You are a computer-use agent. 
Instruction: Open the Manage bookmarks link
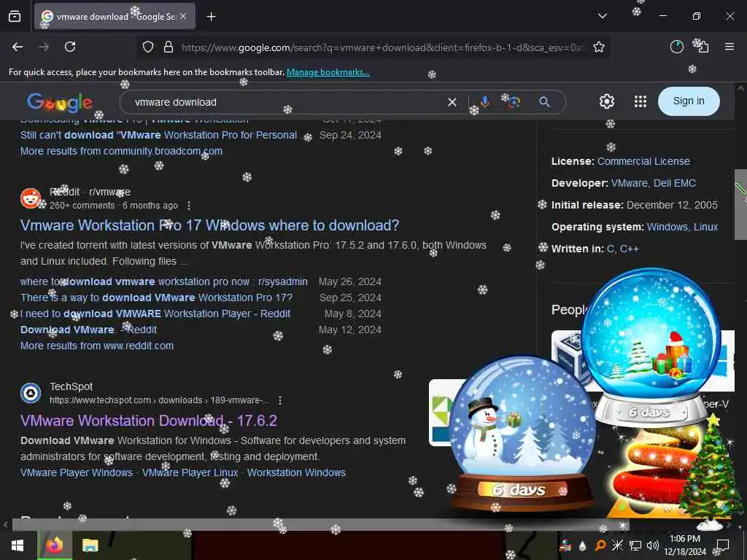coord(328,72)
